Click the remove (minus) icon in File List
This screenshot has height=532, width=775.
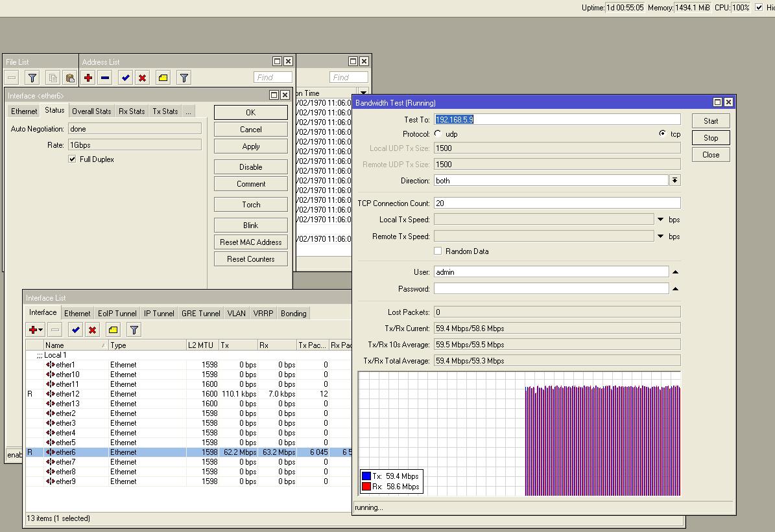[x=12, y=78]
